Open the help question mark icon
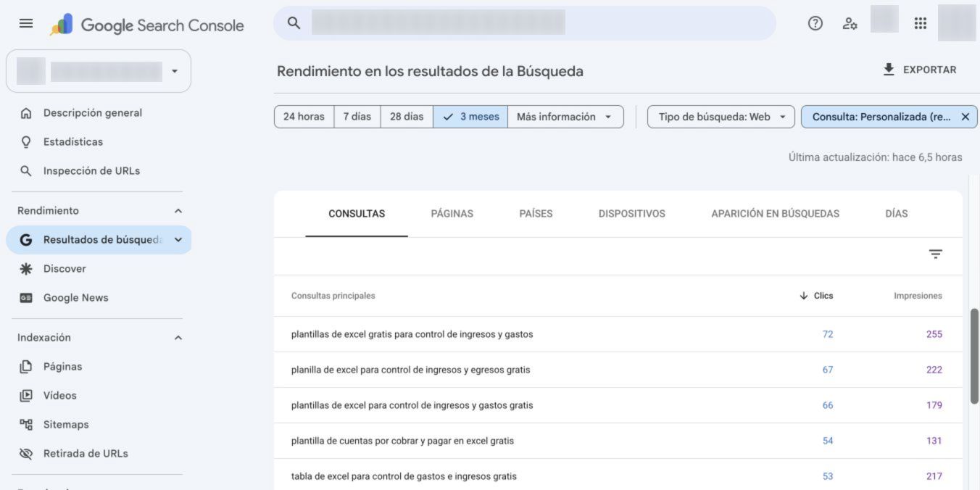The height and width of the screenshot is (490, 980). pos(815,23)
